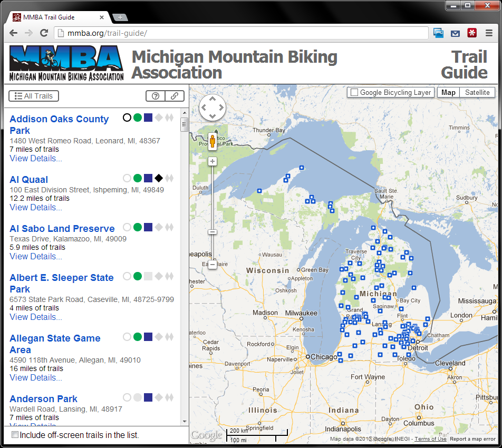
Task: Click the blue screen capture extension icon
Action: tap(438, 33)
